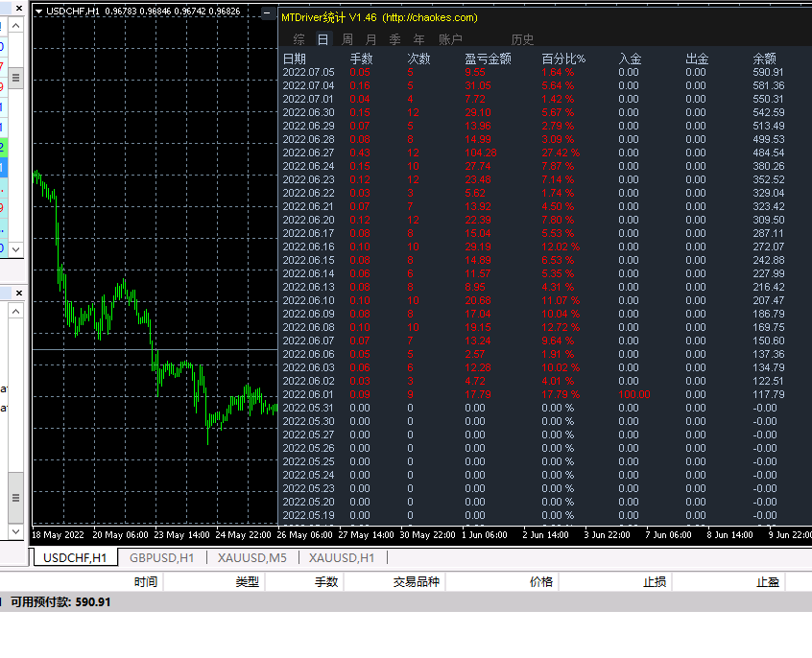The width and height of the screenshot is (812, 658).
Task: Collapse the MTDriver statistics panel with minus button
Action: click(x=267, y=12)
